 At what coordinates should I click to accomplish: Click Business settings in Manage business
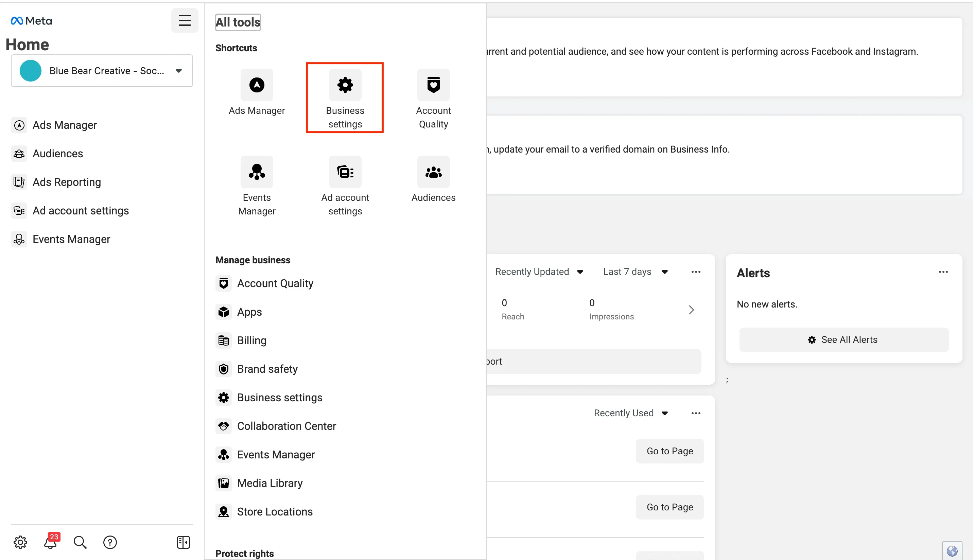279,397
